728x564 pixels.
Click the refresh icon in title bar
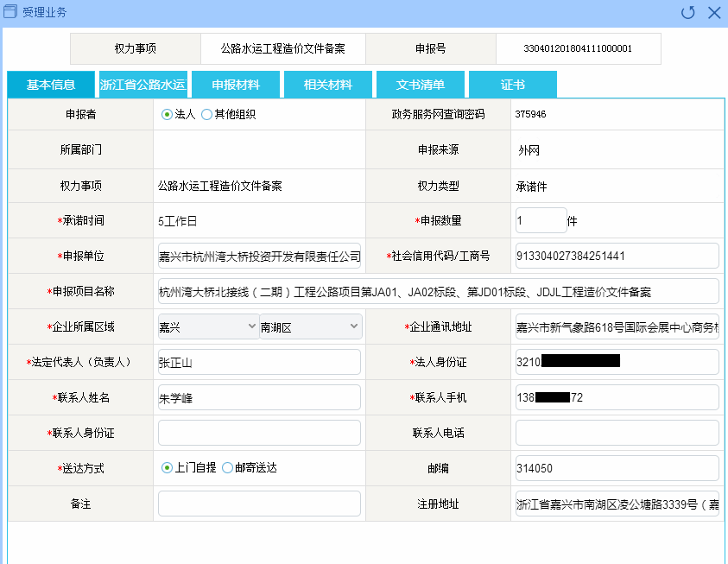coord(687,12)
